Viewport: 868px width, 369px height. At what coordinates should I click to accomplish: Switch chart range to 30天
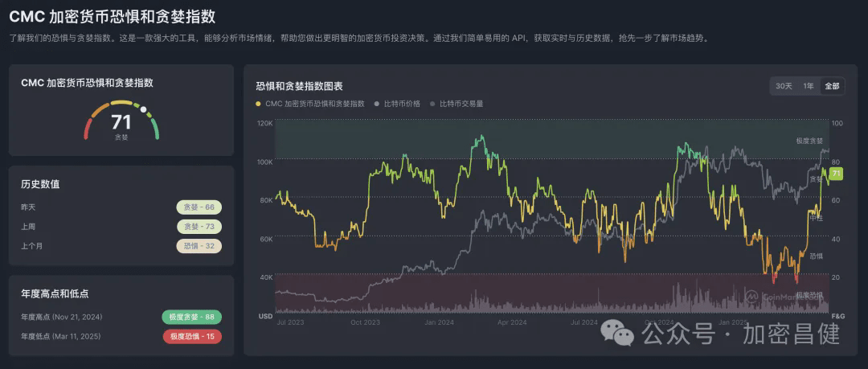point(784,86)
